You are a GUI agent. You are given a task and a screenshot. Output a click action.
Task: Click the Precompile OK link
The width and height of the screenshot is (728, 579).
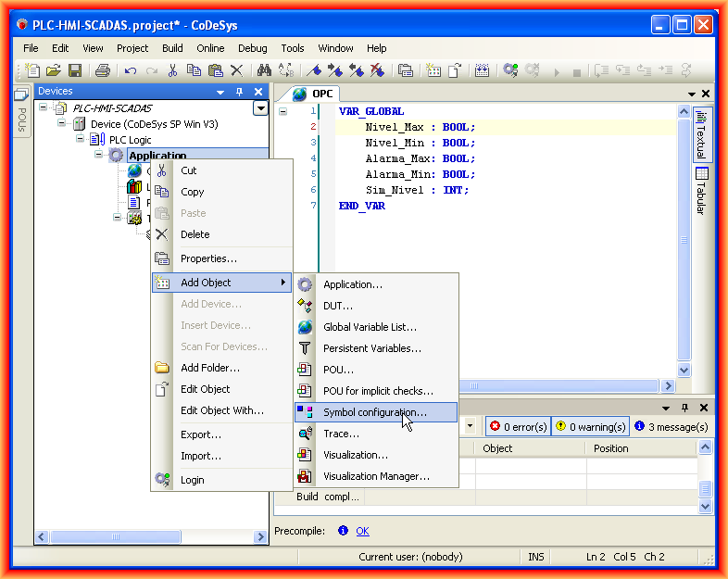click(362, 531)
